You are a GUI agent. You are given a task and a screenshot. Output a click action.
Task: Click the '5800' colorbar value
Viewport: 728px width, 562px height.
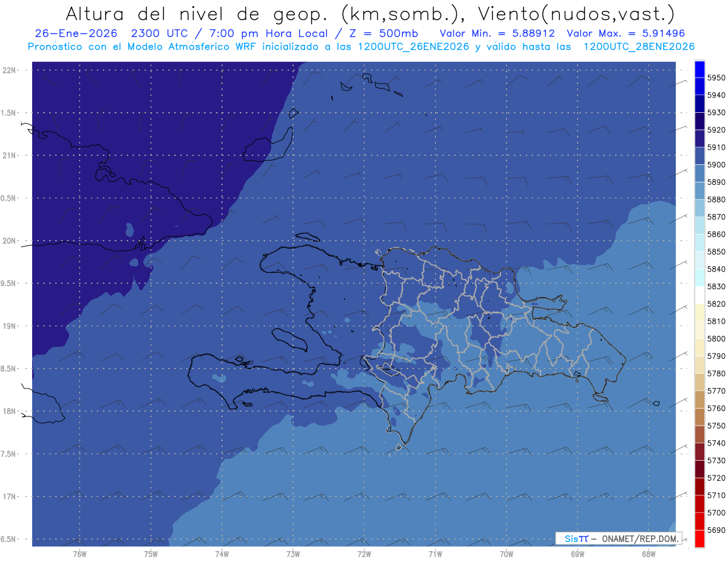point(716,339)
